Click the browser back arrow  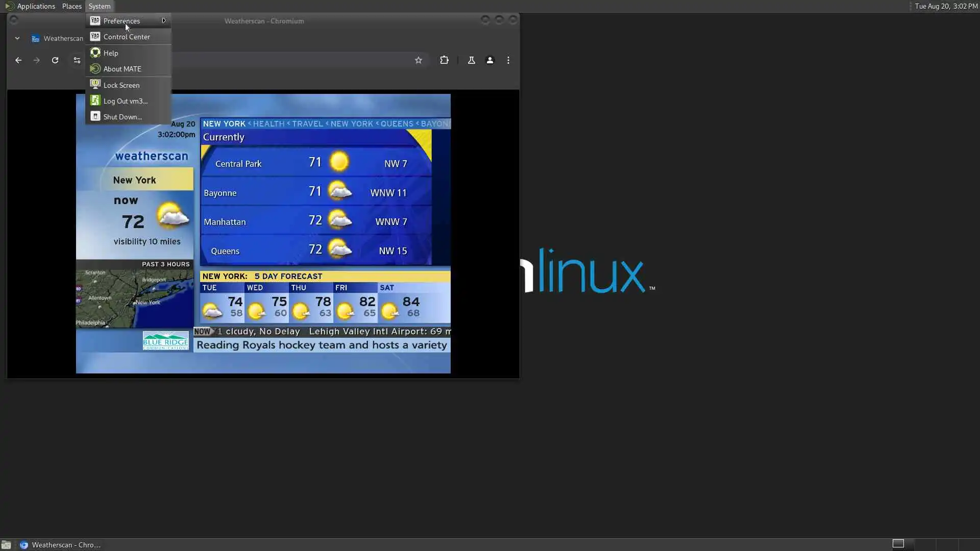[18, 60]
